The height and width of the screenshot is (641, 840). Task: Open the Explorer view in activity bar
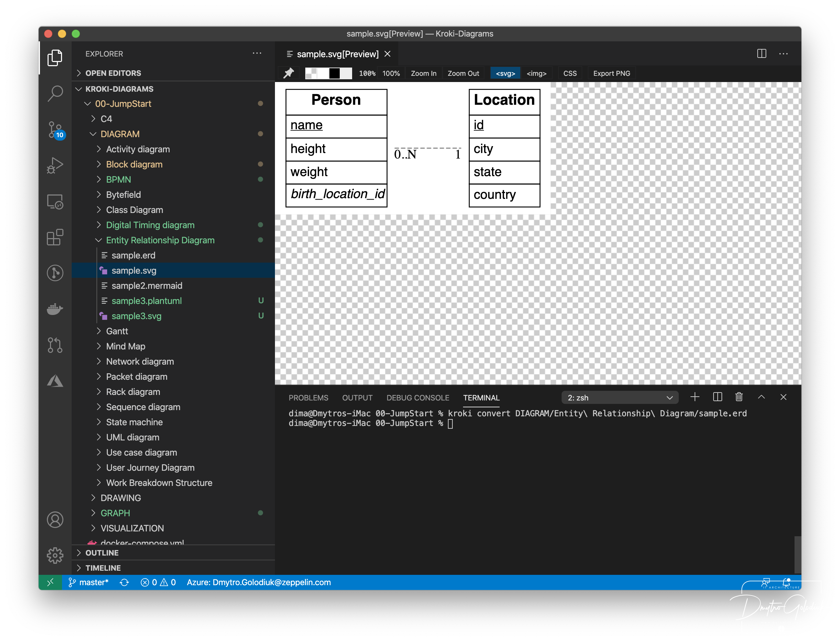click(55, 57)
